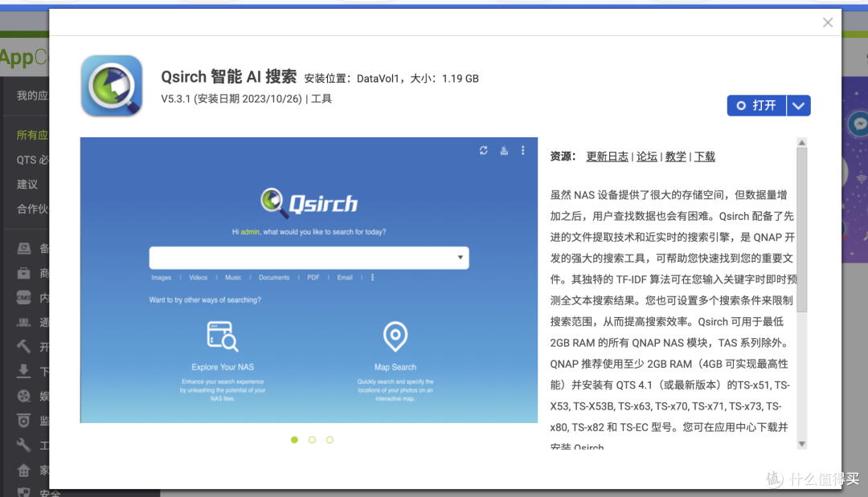Click the backup category icon in sidebar
This screenshot has height=497, width=868.
(x=24, y=248)
